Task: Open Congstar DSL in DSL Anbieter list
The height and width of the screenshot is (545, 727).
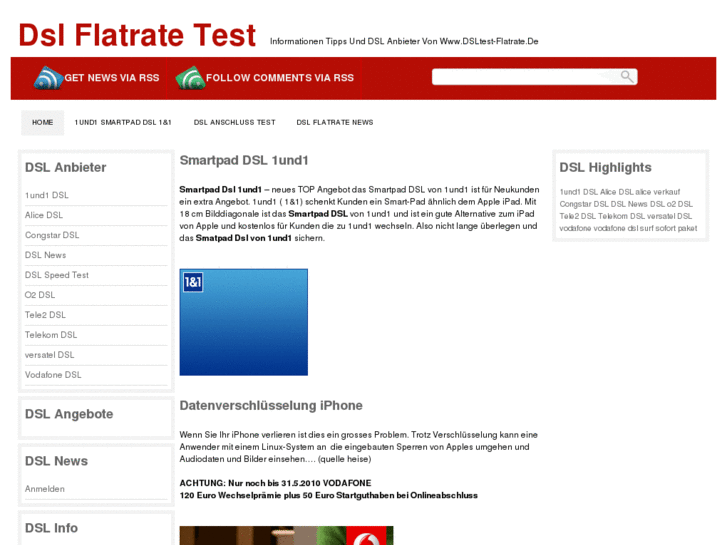Action: (x=52, y=235)
